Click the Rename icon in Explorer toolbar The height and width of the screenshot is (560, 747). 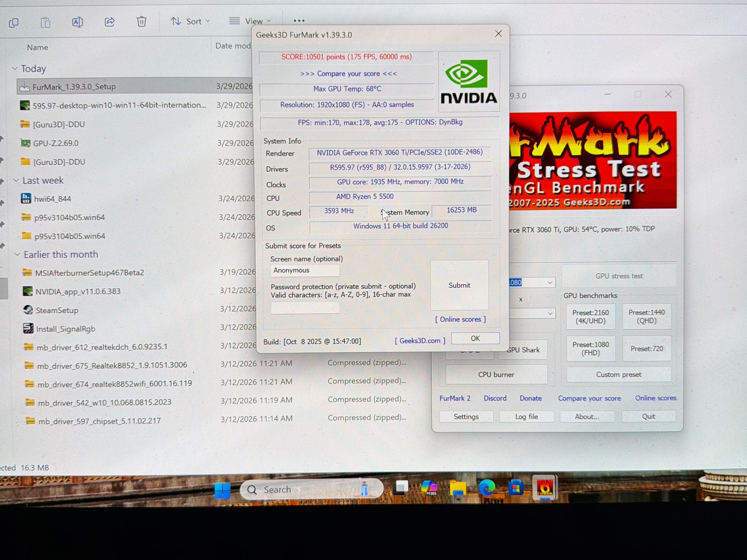(x=77, y=22)
